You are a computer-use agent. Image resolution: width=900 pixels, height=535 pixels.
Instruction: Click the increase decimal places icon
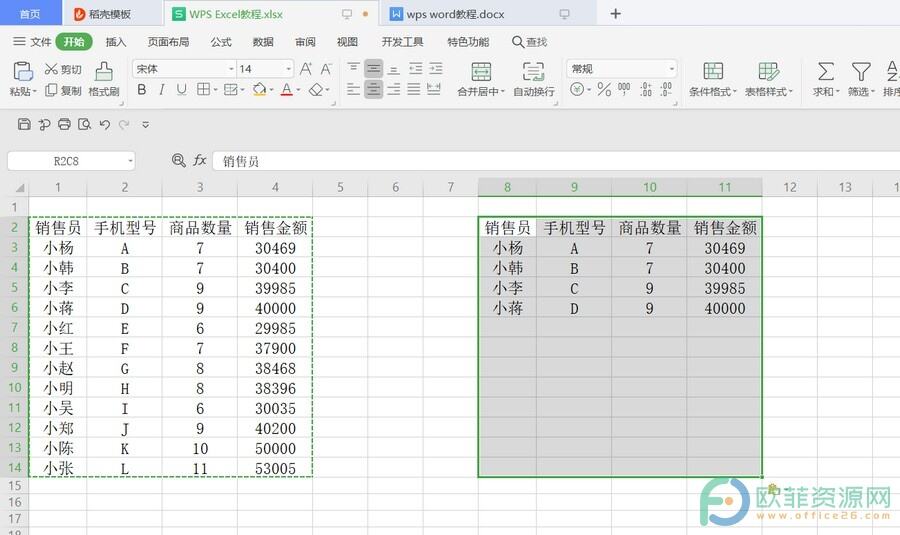(x=646, y=89)
